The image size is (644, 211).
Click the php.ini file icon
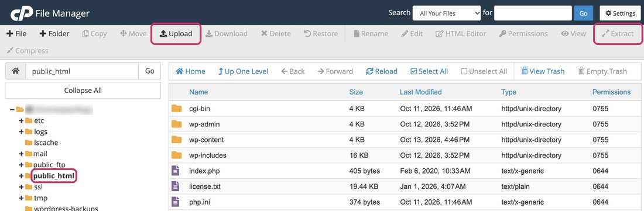point(176,202)
